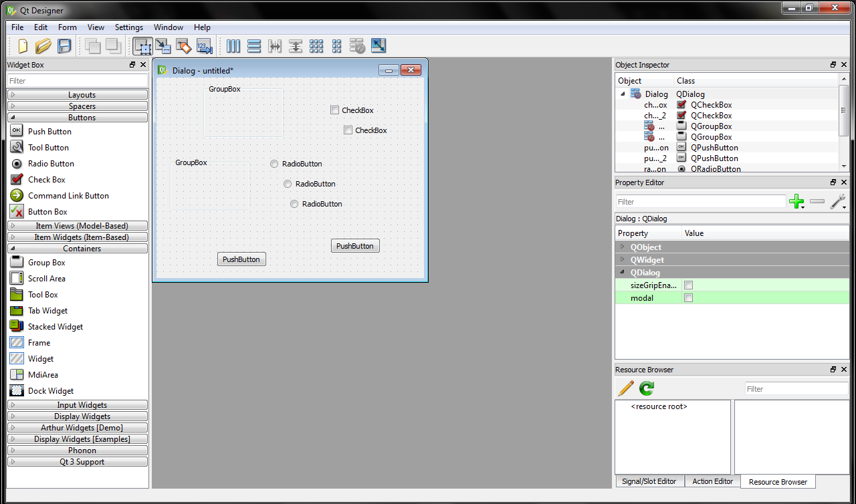The width and height of the screenshot is (856, 504).
Task: Click the Adjust Size toolbar icon
Action: coord(379,46)
